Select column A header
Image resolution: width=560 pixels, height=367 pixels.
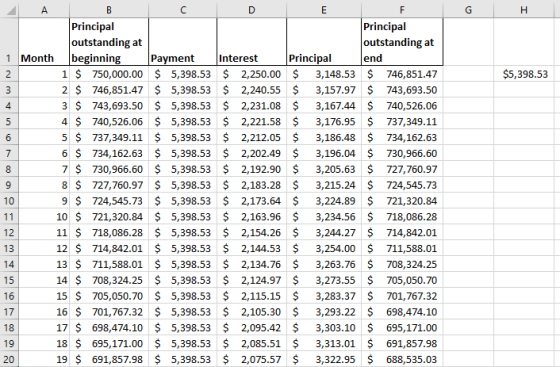click(x=44, y=10)
